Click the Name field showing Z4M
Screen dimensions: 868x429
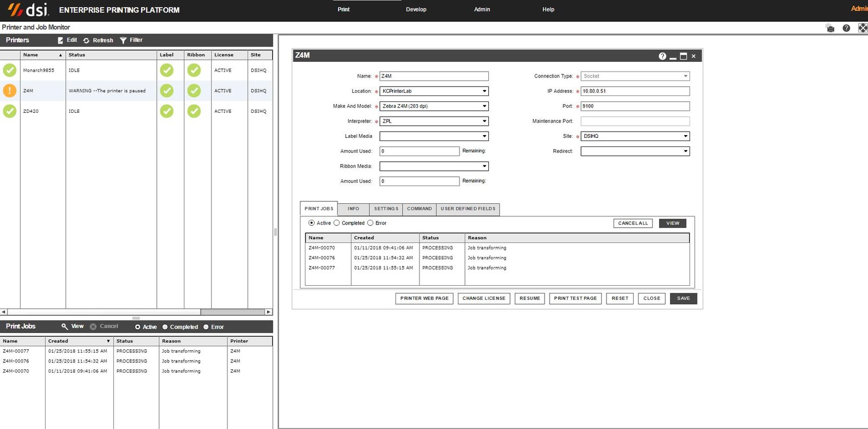pos(434,76)
